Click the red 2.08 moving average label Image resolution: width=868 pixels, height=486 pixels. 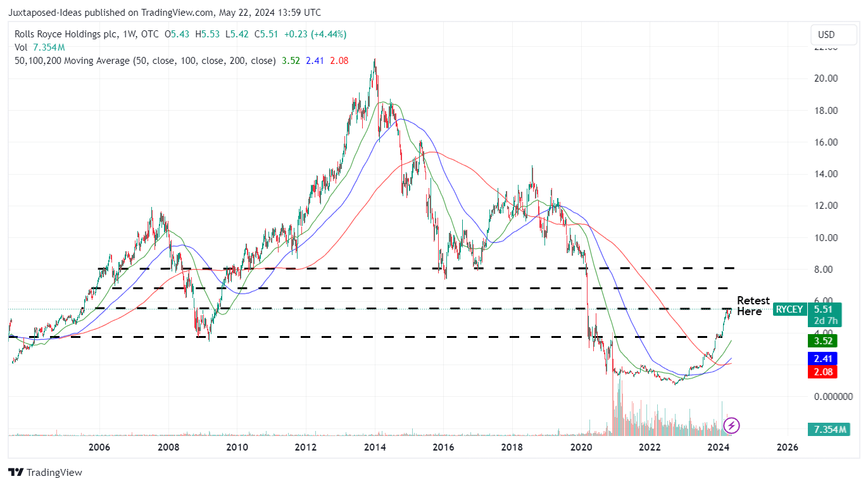pyautogui.click(x=822, y=372)
